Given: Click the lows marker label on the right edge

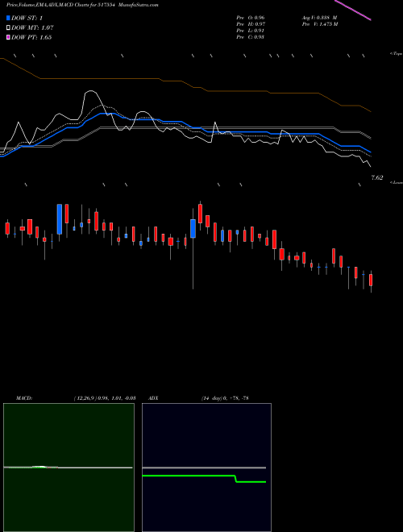Looking at the screenshot, I should (397, 182).
